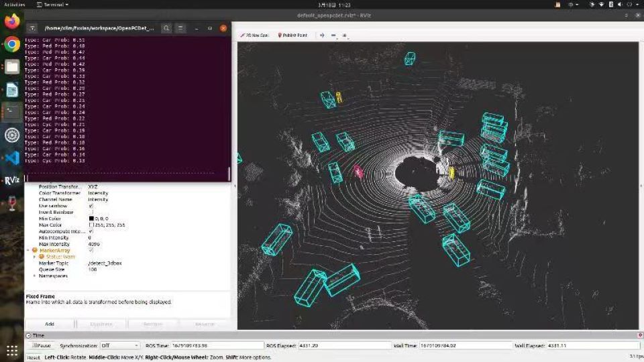Open Show Applications grid
The height and width of the screenshot is (362, 644).
[x=12, y=350]
